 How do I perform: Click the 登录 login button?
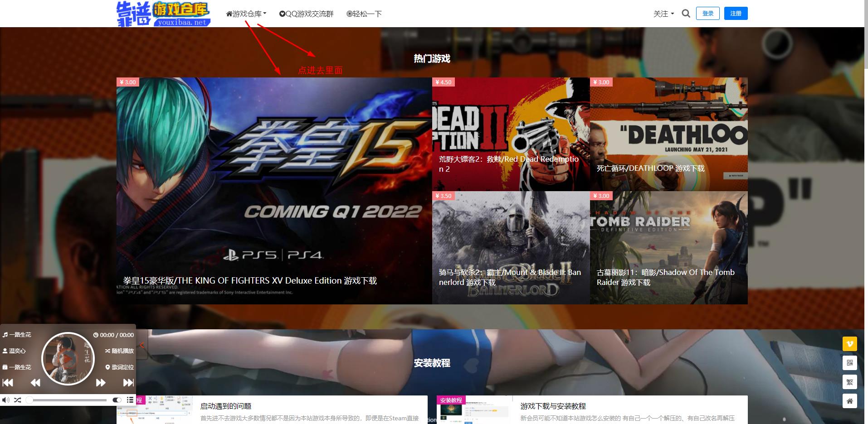[708, 14]
